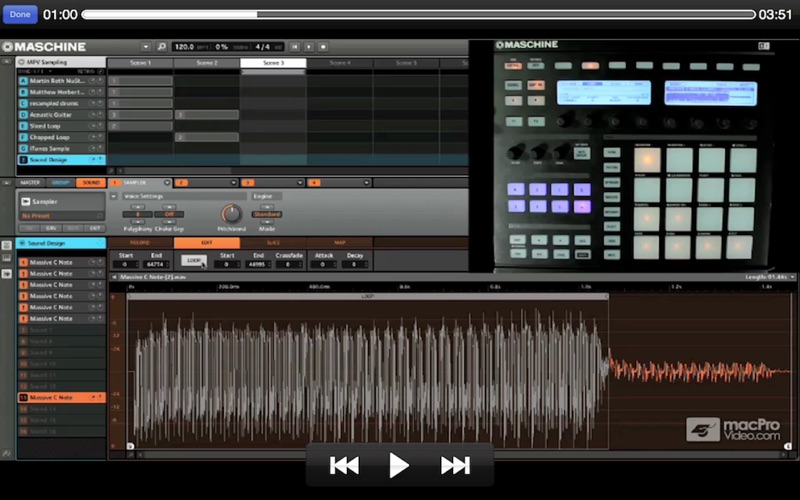800x500 pixels.
Task: Toggle the LOOP button on
Action: pyautogui.click(x=194, y=260)
